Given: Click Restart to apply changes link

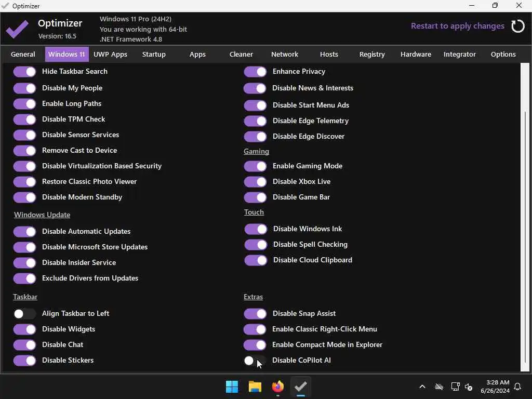Looking at the screenshot, I should pos(458,26).
